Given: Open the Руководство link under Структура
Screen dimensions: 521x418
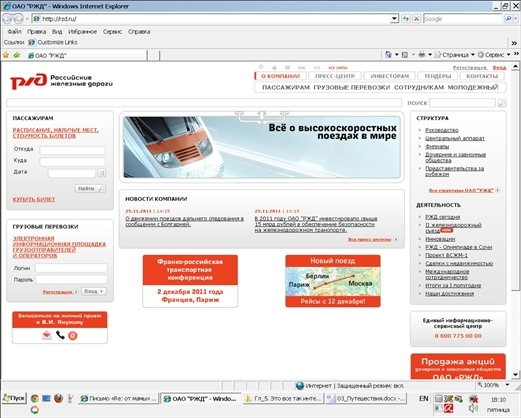Looking at the screenshot, I should pyautogui.click(x=442, y=130).
